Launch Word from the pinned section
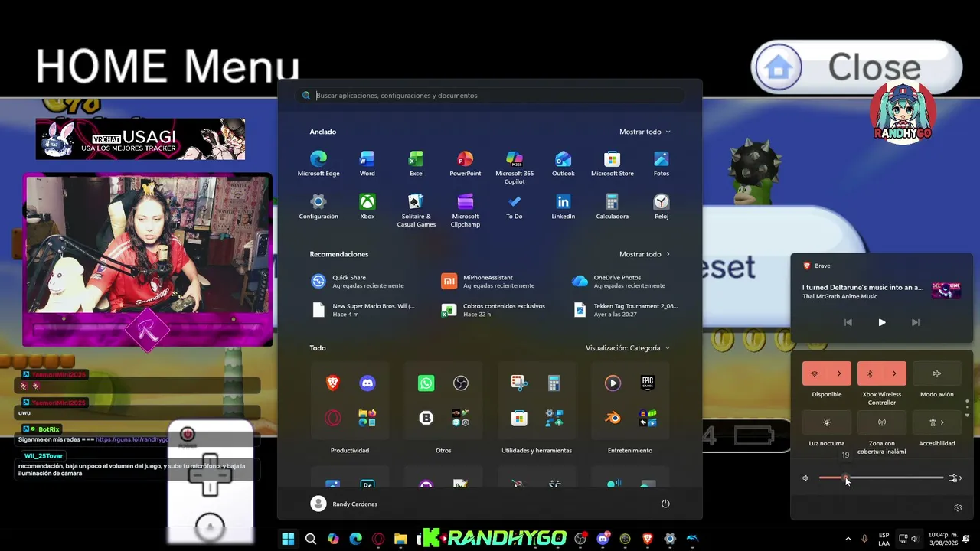This screenshot has width=980, height=551. point(367,164)
